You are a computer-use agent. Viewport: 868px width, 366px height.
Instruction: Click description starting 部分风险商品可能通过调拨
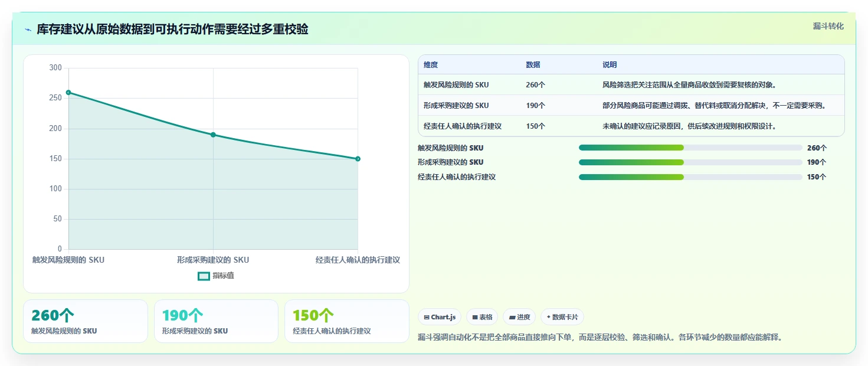point(715,106)
